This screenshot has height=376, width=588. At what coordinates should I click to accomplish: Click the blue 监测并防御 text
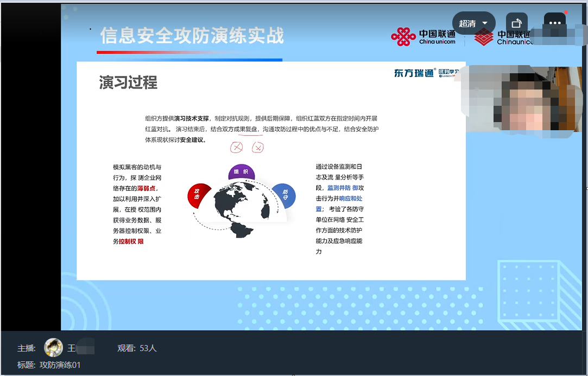(x=343, y=188)
